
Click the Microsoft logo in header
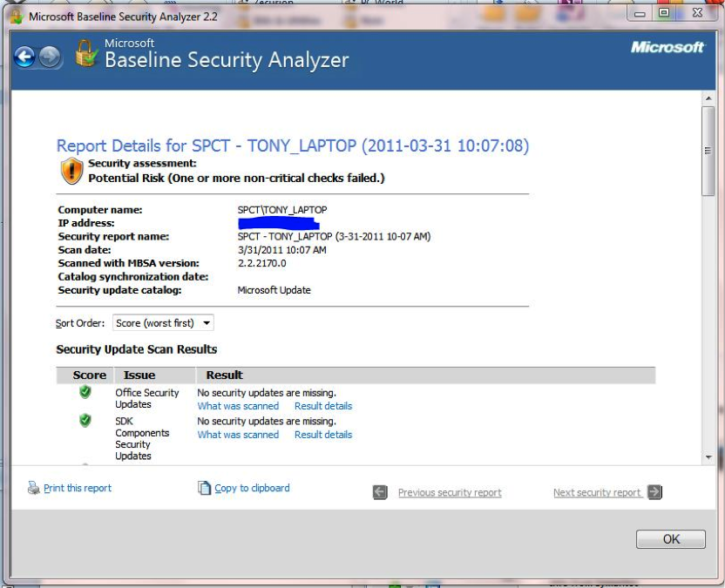(667, 47)
